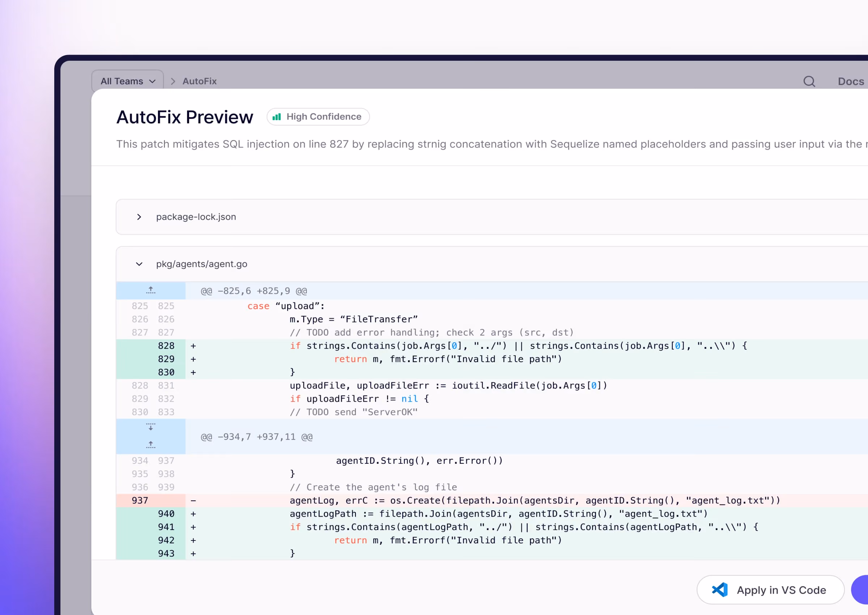Click the VS Code logo icon
This screenshot has width=868, height=615.
(720, 590)
